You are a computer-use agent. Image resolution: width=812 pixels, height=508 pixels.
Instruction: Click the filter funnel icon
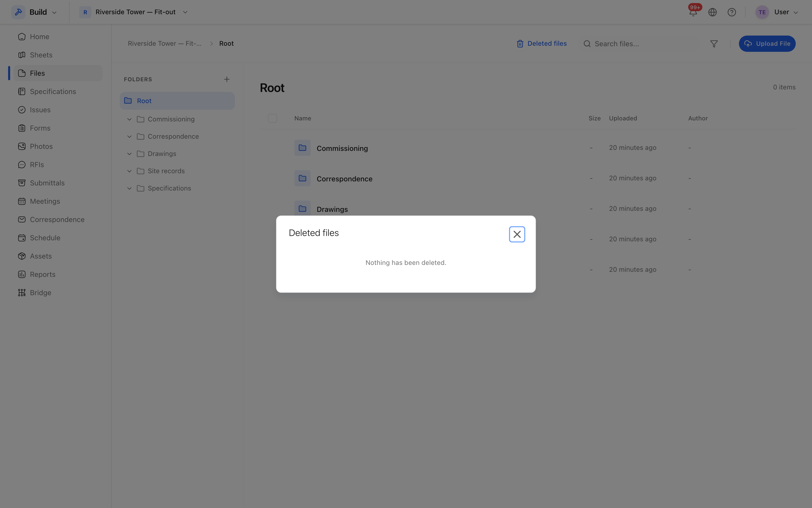tap(714, 44)
